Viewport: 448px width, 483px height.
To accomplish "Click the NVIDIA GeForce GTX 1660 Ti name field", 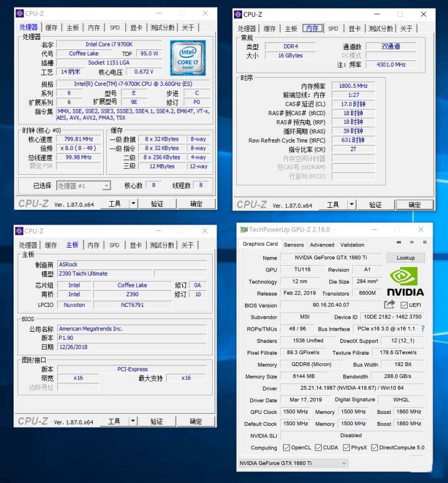I will [x=331, y=258].
